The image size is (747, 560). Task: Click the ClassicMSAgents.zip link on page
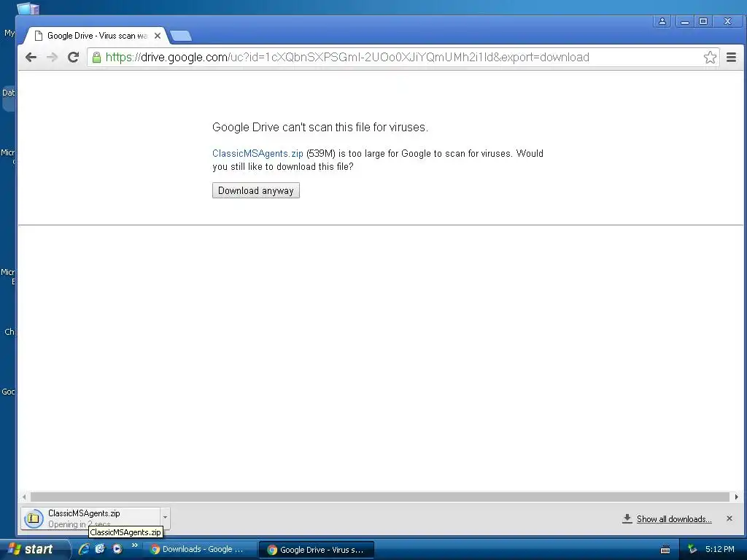point(258,153)
